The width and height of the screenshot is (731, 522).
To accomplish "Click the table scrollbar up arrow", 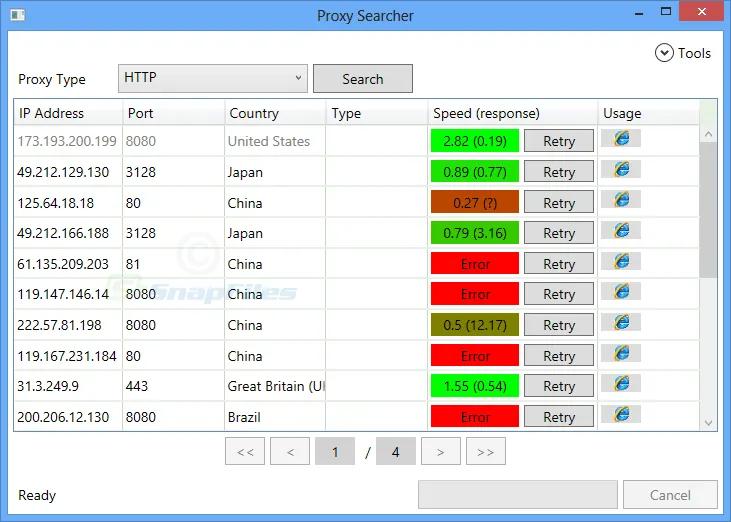I will click(709, 135).
